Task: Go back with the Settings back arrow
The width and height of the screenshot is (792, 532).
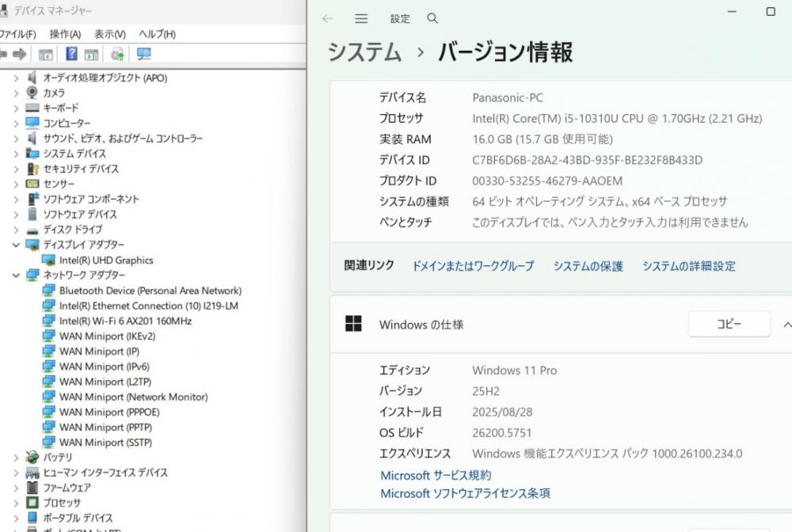Action: pos(327,19)
